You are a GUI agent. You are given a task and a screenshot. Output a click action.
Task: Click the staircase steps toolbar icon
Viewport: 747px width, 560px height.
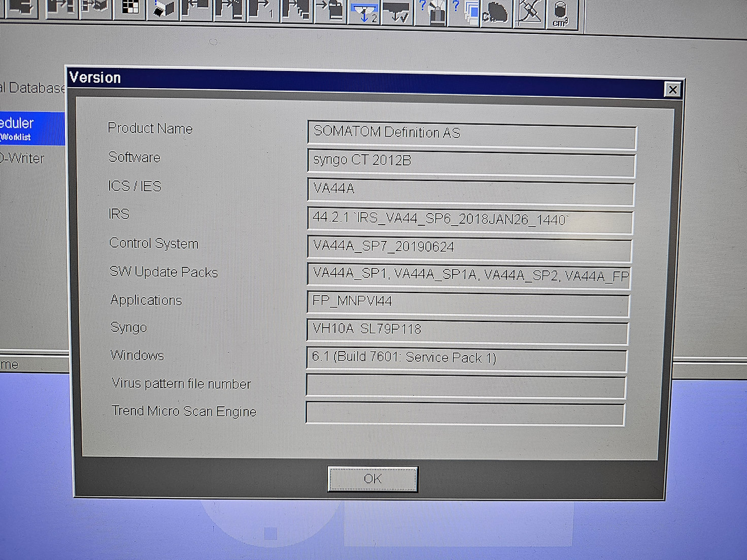(x=297, y=10)
